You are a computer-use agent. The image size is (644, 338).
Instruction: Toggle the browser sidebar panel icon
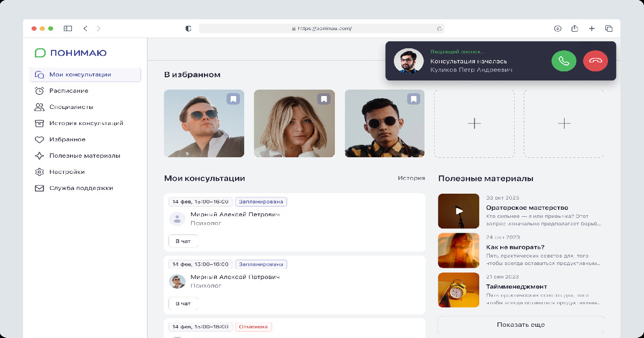tap(68, 28)
